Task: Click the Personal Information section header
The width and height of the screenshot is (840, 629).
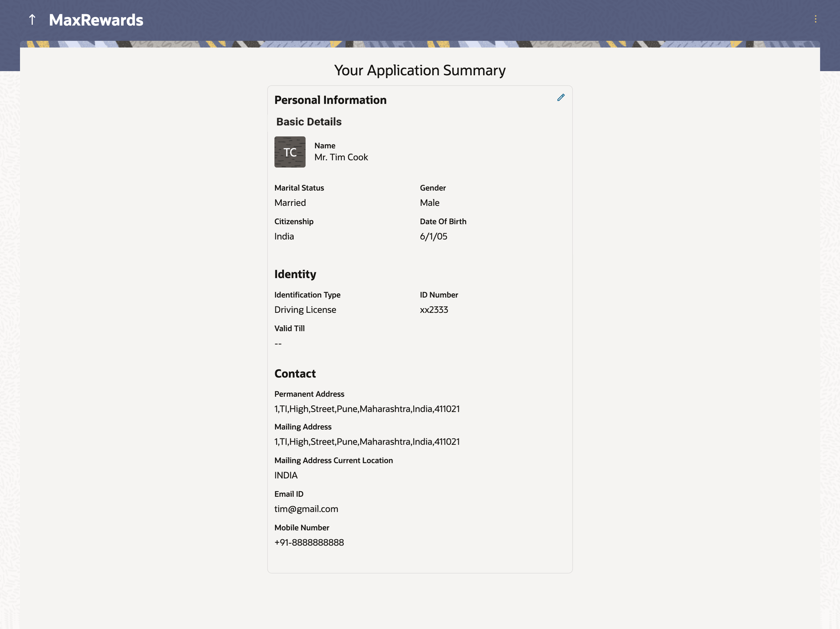Action: pos(330,100)
